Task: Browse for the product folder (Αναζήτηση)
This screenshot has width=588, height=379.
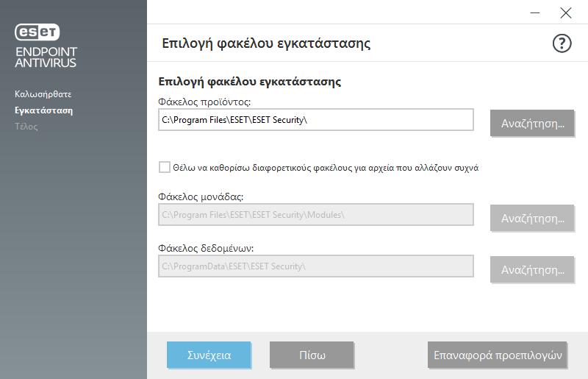Action: [x=532, y=123]
